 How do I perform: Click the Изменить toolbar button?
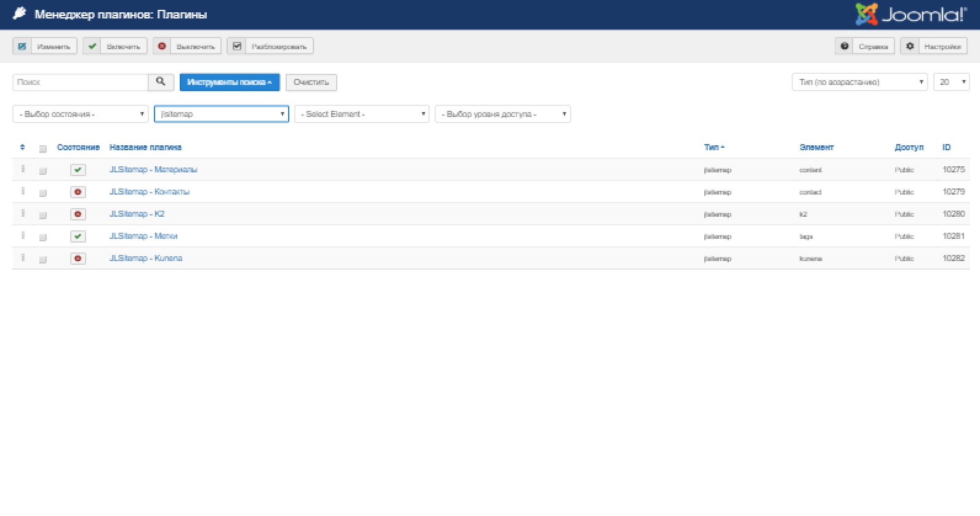pyautogui.click(x=45, y=46)
